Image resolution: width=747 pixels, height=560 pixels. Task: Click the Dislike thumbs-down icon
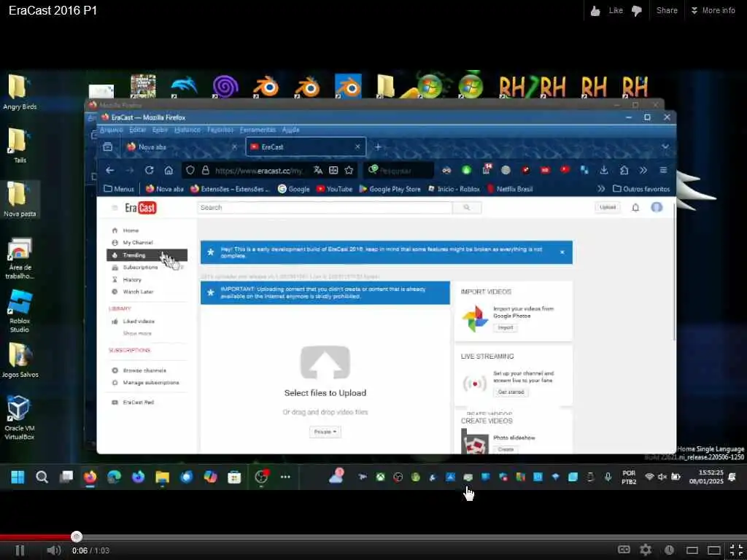[x=637, y=11]
